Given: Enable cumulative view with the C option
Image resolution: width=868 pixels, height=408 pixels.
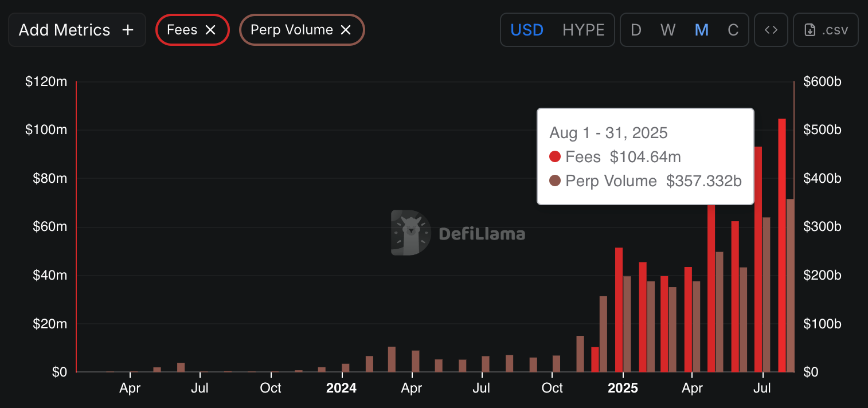Looking at the screenshot, I should pyautogui.click(x=733, y=29).
